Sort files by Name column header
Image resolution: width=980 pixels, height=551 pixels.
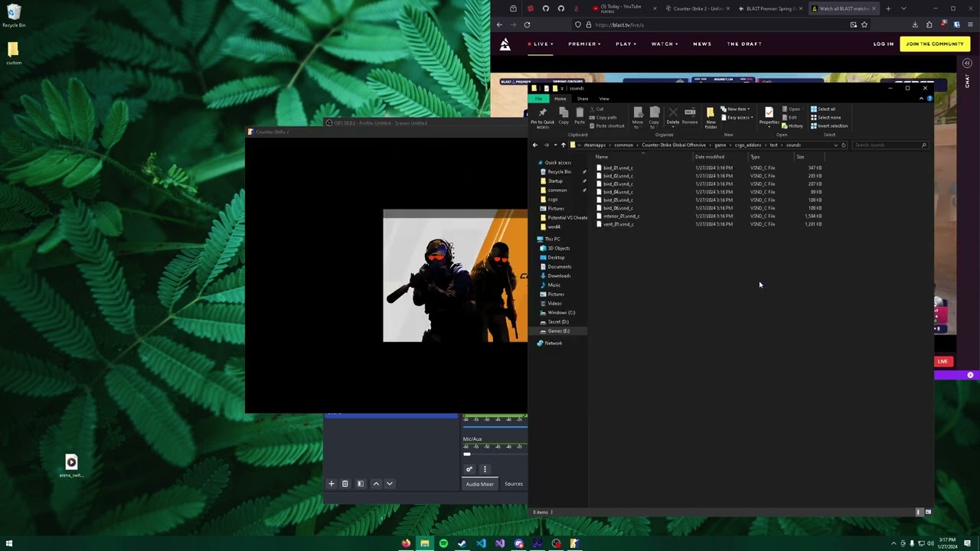pyautogui.click(x=643, y=157)
